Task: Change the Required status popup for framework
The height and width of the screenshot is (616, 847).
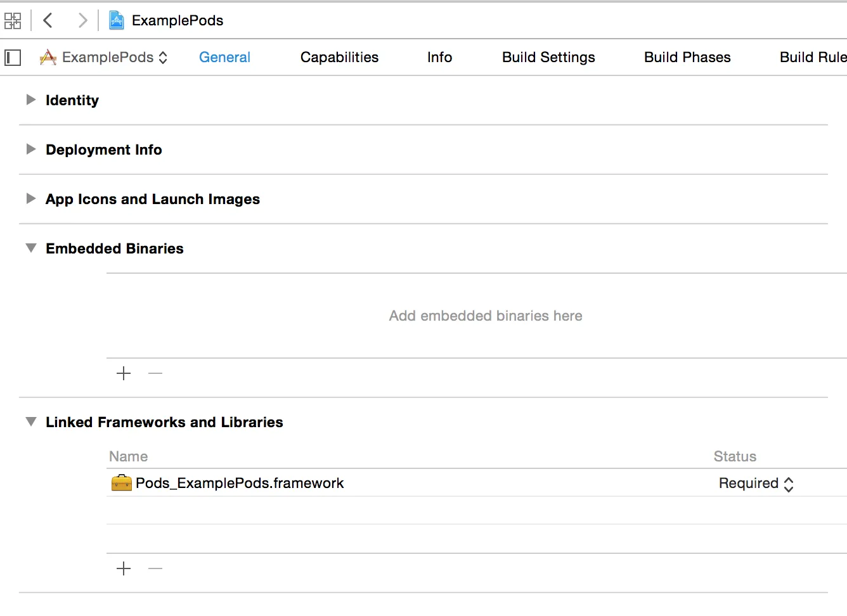Action: (756, 484)
